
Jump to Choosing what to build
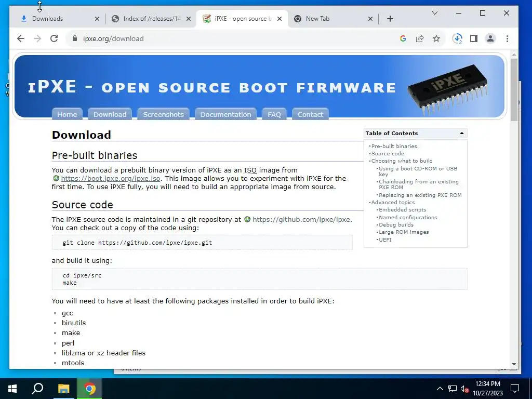[402, 161]
